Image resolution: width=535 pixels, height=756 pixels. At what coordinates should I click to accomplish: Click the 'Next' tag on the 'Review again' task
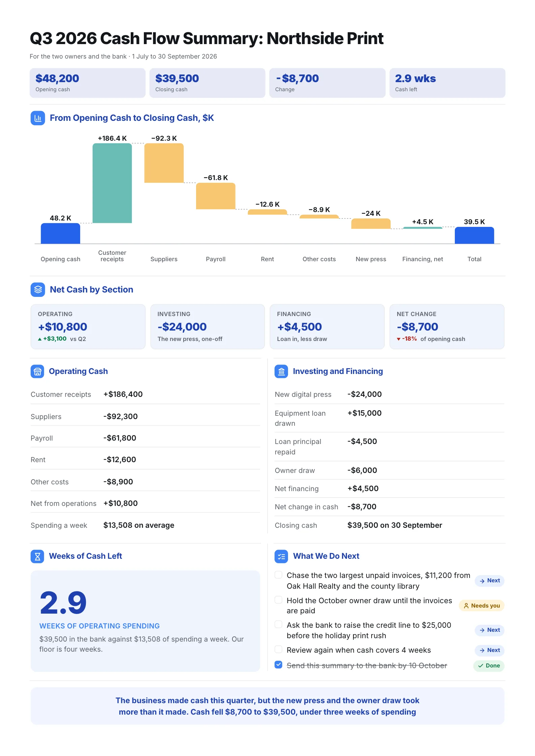pyautogui.click(x=490, y=650)
